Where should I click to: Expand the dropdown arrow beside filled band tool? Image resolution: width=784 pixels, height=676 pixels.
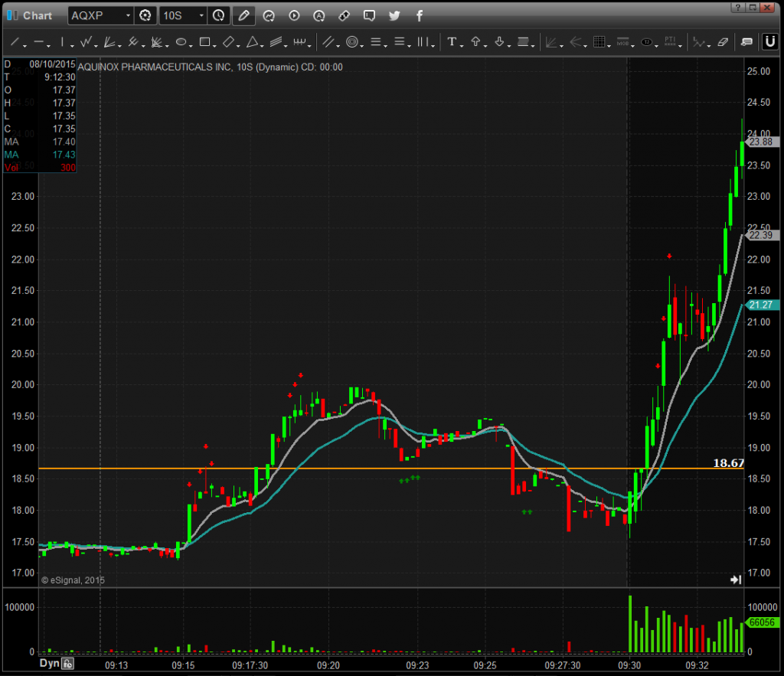[533, 45]
